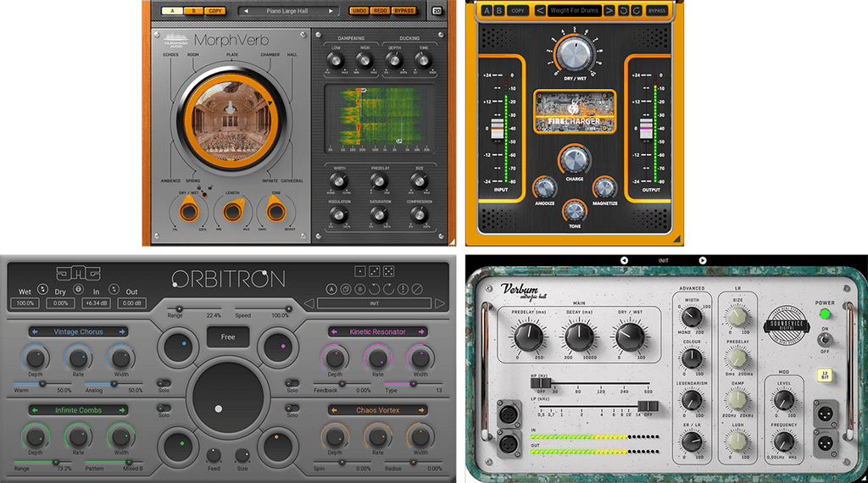
Task: Select MorphVerb's CATHEDRAL reverb type
Action: [292, 181]
